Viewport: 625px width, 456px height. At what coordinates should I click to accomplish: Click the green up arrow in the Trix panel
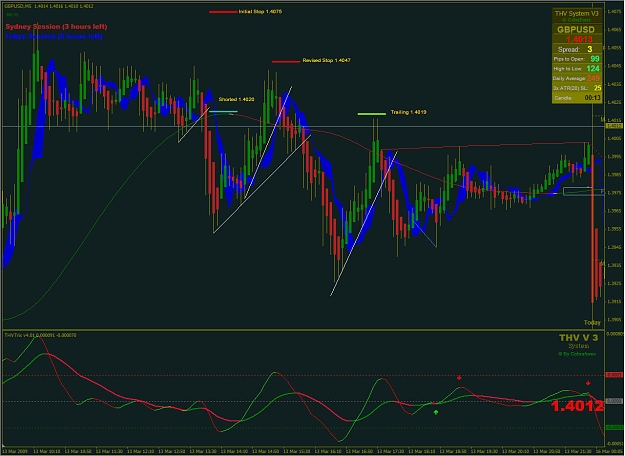tap(436, 412)
